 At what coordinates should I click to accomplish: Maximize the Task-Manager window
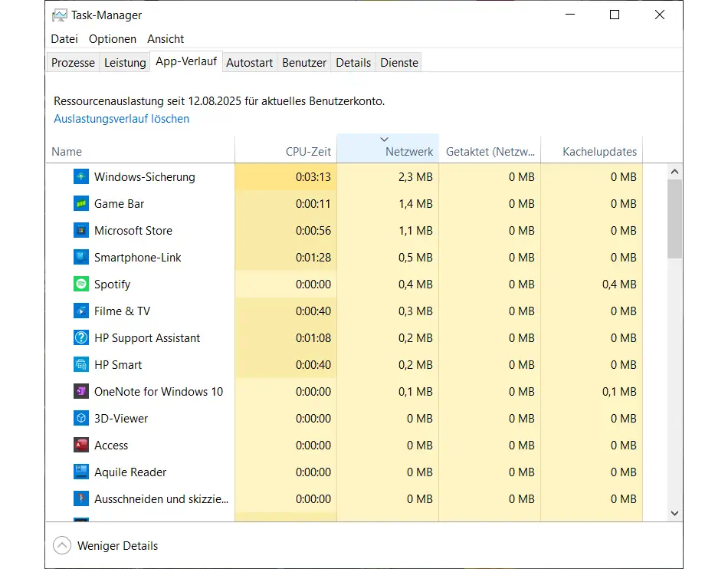pos(615,15)
